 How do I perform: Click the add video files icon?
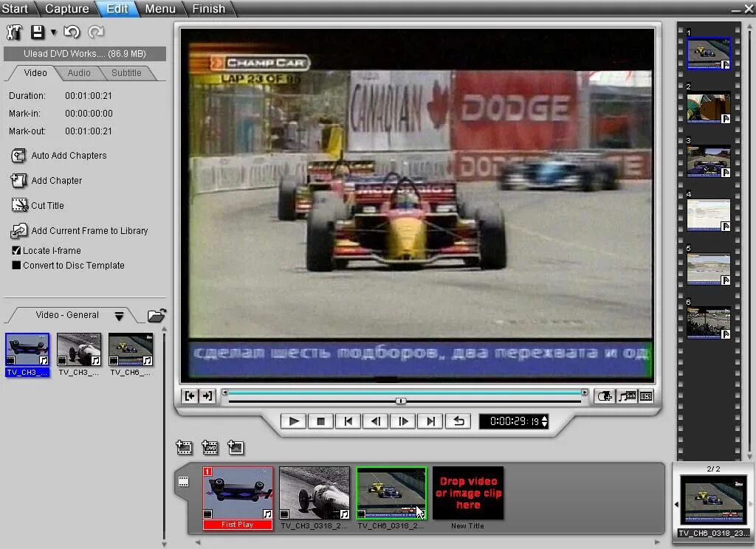184,447
